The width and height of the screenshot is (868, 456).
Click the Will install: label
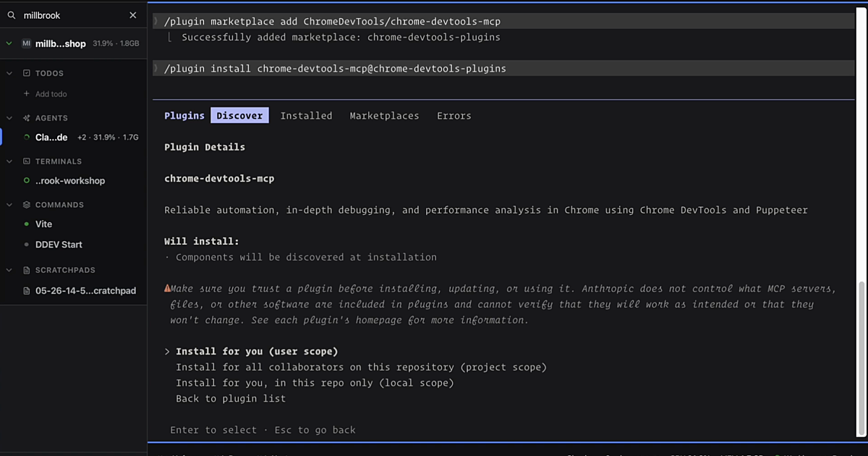[x=202, y=242]
